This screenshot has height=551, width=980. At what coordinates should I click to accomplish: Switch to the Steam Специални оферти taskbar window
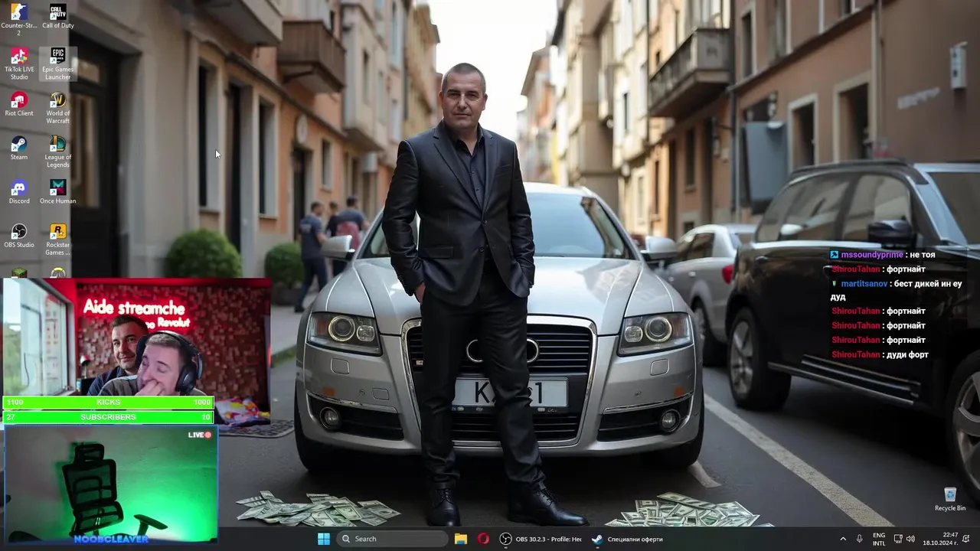click(628, 539)
